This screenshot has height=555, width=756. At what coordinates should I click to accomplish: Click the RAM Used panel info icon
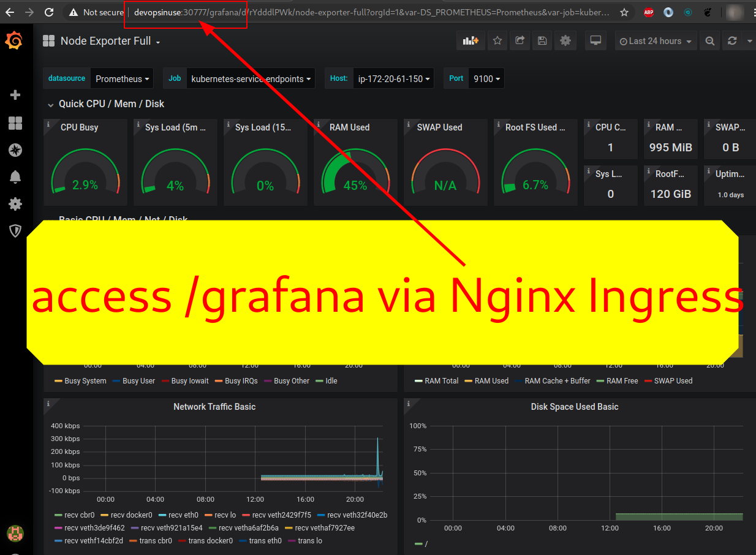(x=318, y=124)
